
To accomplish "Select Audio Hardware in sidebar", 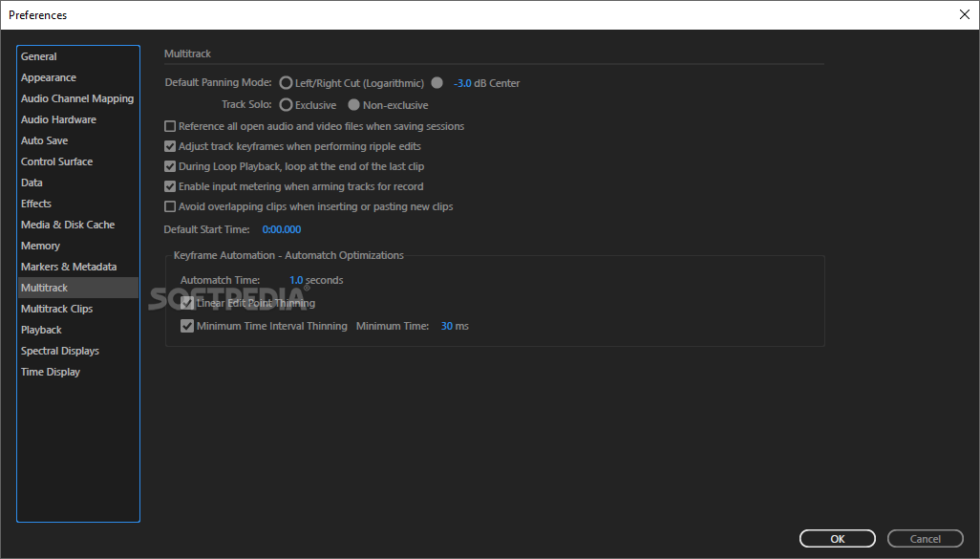I will point(78,119).
